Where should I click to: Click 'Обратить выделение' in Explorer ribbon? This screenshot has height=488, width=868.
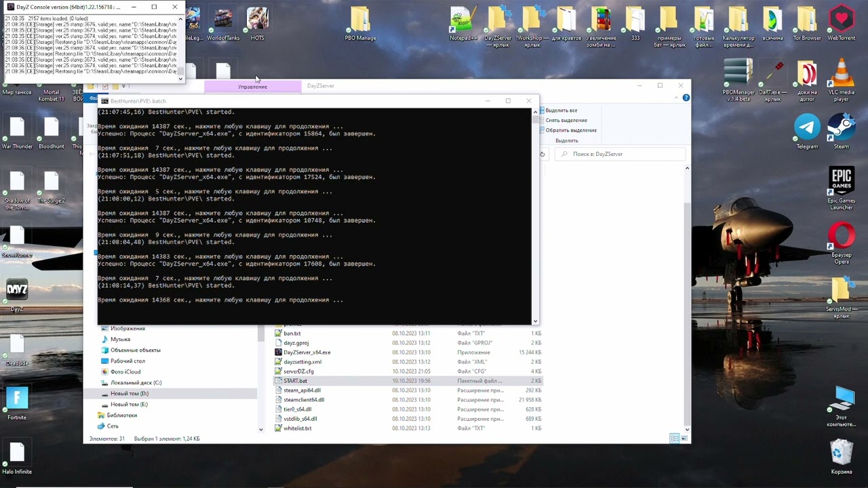[x=567, y=130]
